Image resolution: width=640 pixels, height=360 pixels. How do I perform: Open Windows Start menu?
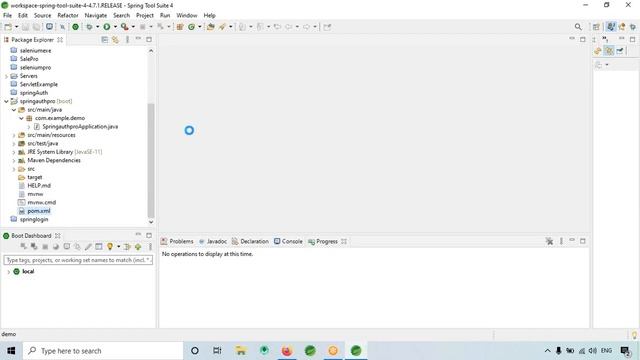click(x=11, y=351)
